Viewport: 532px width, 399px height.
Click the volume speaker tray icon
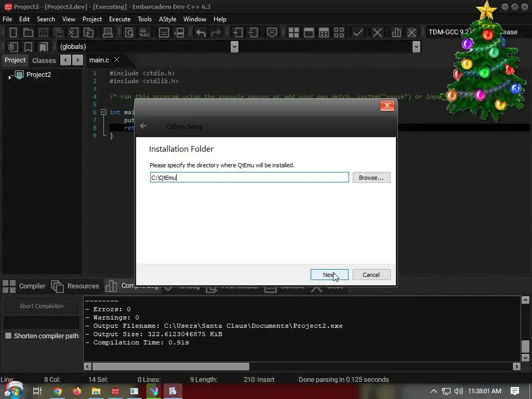click(458, 391)
